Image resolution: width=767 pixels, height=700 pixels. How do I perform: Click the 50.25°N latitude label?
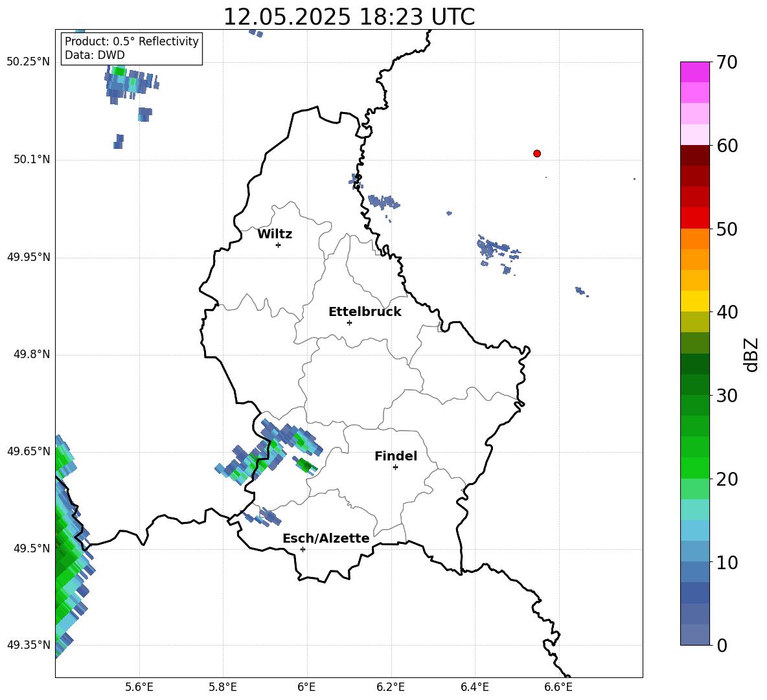point(29,62)
